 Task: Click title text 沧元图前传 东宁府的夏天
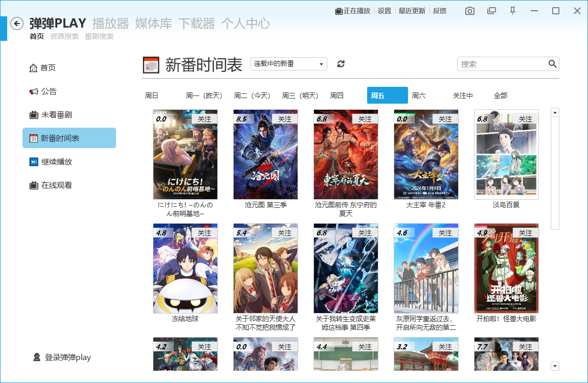click(346, 209)
